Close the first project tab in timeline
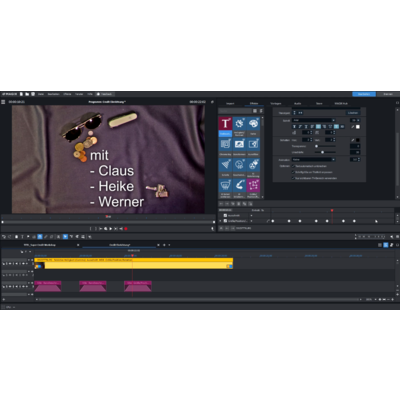 point(78,245)
